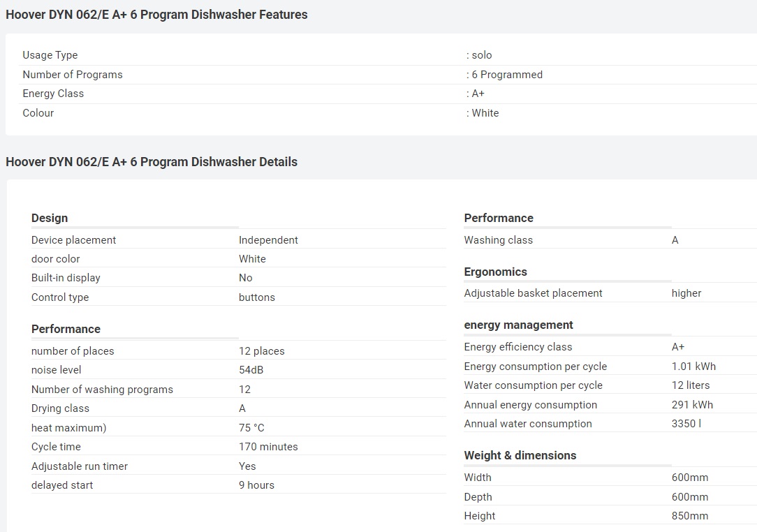757x532 pixels.
Task: Click the Colour row label
Action: [38, 113]
